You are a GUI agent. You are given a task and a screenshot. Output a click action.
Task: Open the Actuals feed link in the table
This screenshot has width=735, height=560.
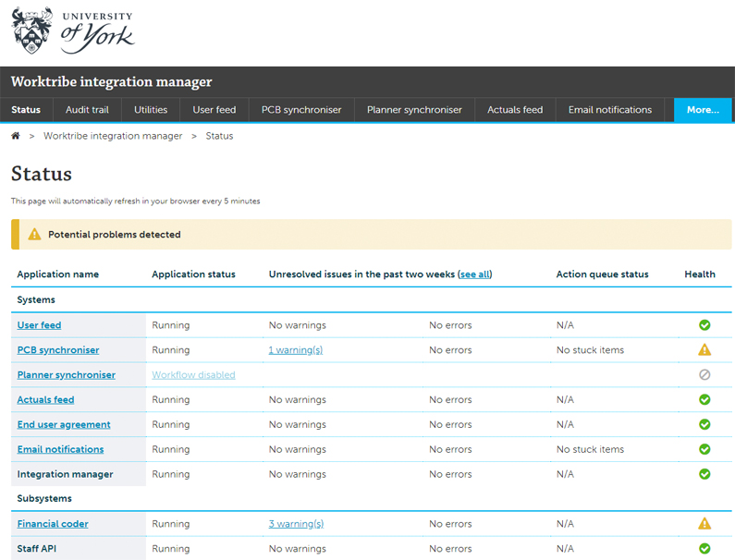[45, 400]
